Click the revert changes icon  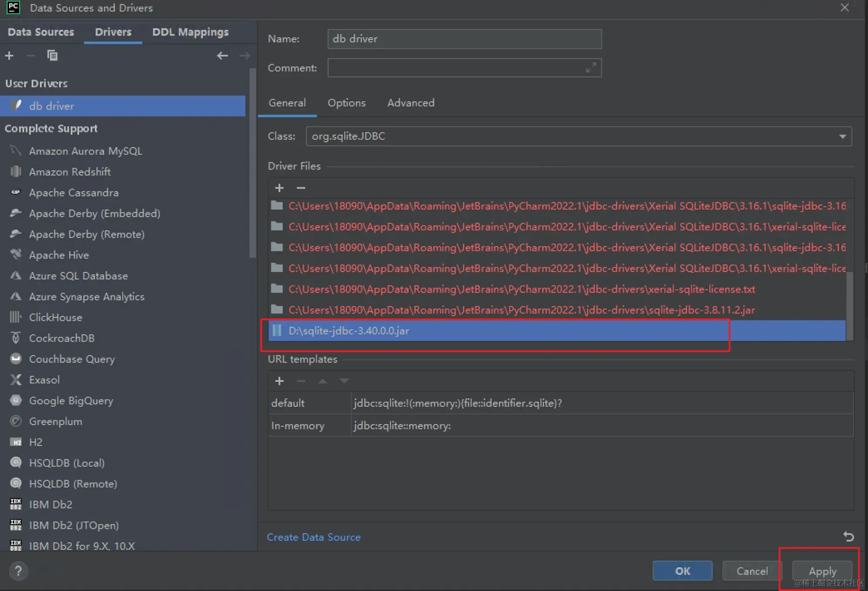(x=848, y=536)
